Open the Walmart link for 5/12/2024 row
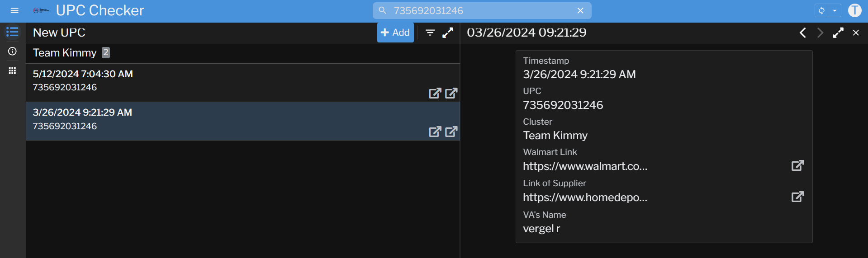The image size is (868, 258). (x=435, y=93)
